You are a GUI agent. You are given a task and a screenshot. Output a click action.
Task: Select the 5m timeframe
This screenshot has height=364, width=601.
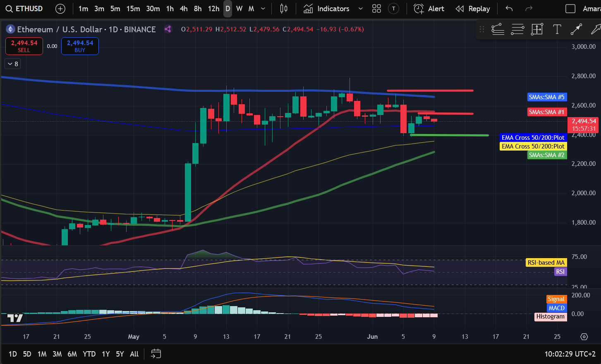click(115, 9)
